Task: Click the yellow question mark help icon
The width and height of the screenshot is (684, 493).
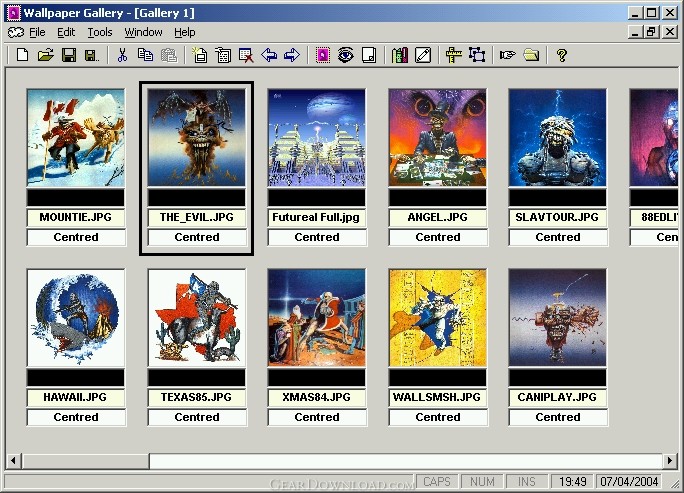Action: click(x=562, y=55)
